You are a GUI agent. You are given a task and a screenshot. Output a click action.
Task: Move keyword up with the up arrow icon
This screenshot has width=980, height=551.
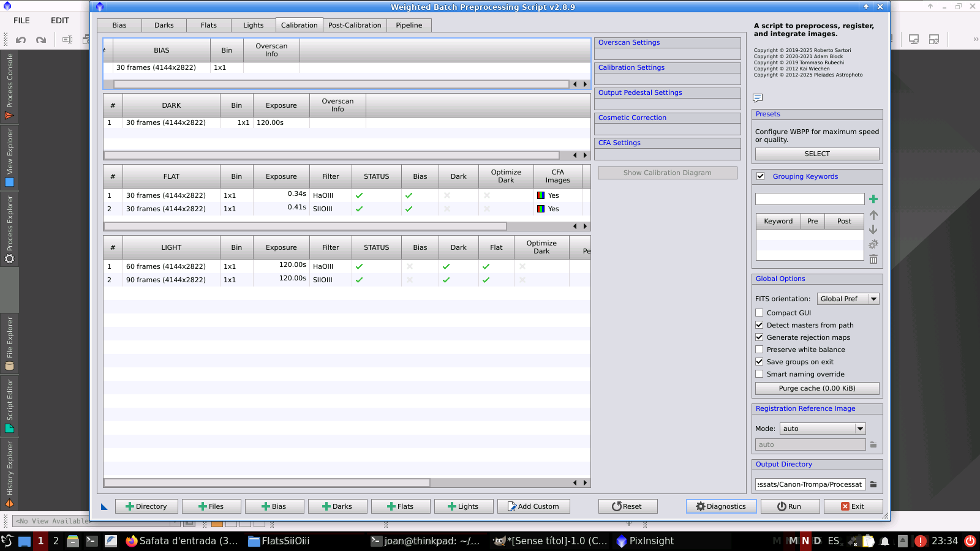(873, 215)
